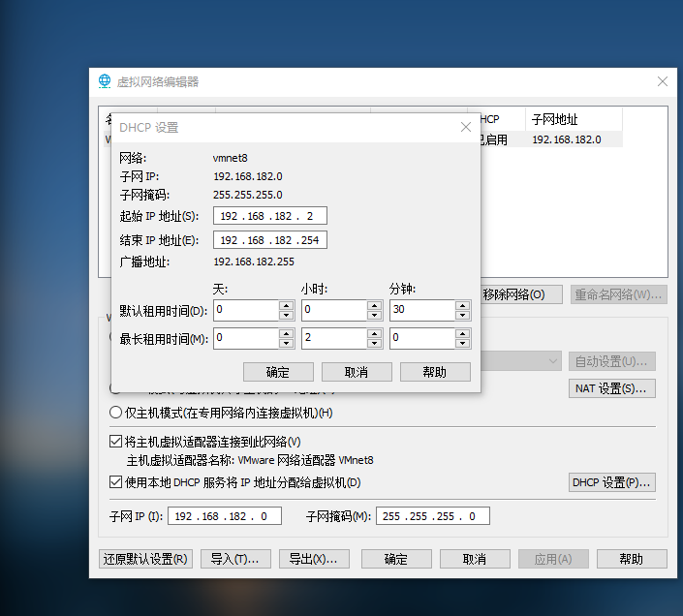
Task: Increase maximum lease hours with up arrow
Action: [x=374, y=333]
